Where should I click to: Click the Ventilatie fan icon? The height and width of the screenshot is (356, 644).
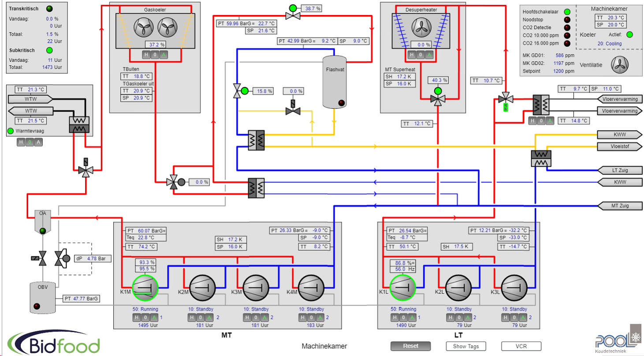[619, 64]
